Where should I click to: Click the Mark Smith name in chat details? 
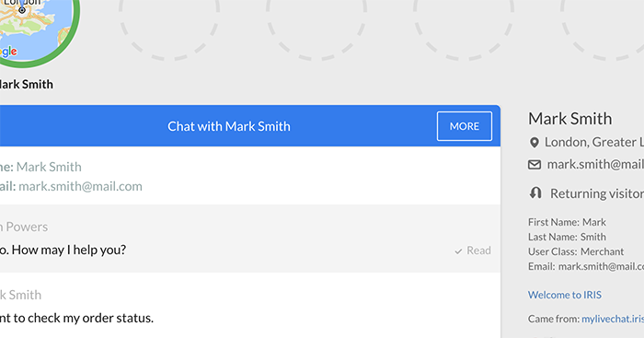(49, 167)
